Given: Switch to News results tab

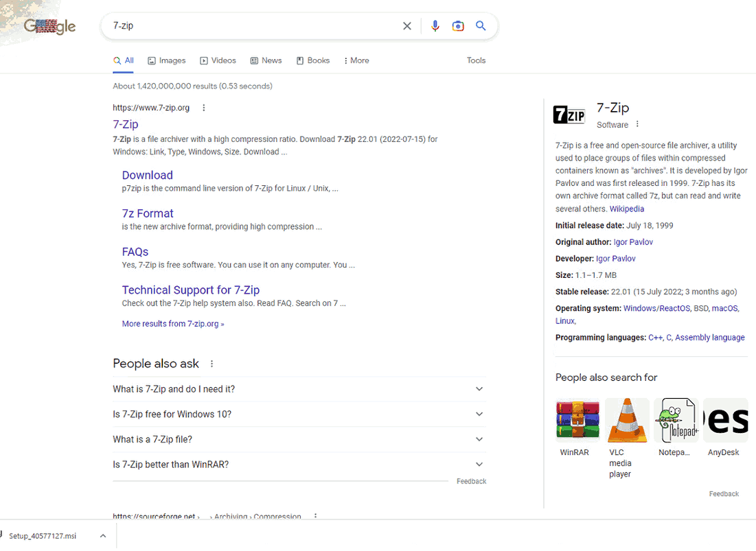Looking at the screenshot, I should [266, 60].
